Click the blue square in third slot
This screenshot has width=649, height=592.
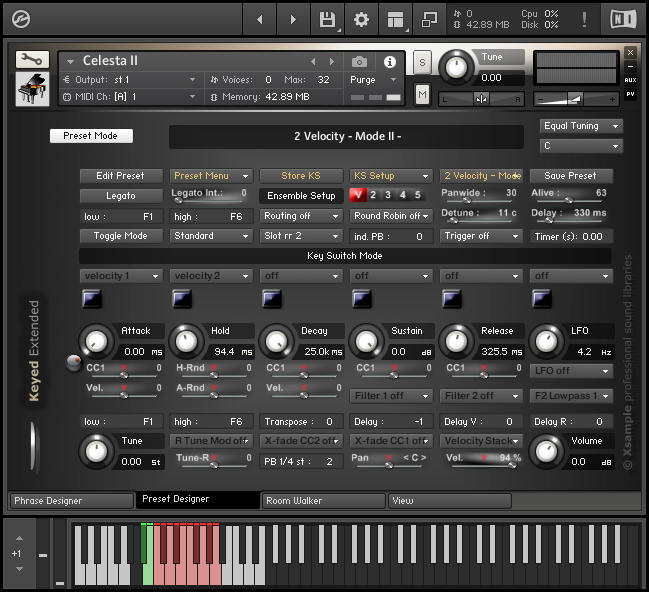click(272, 298)
